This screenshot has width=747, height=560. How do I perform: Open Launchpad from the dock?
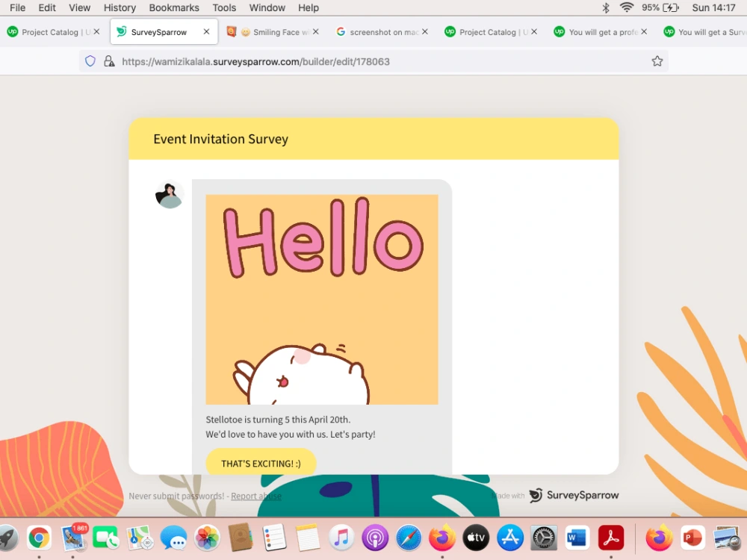[7, 538]
